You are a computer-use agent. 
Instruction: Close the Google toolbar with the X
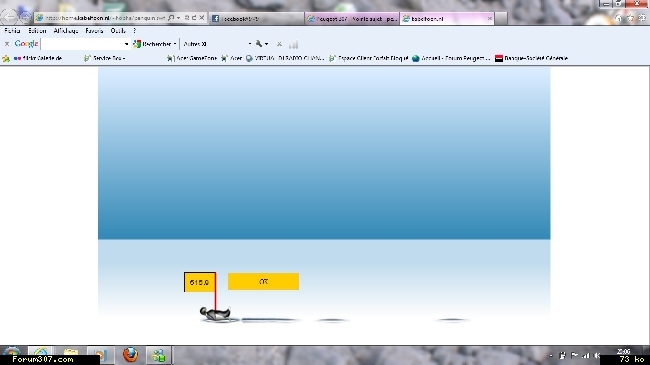click(7, 44)
